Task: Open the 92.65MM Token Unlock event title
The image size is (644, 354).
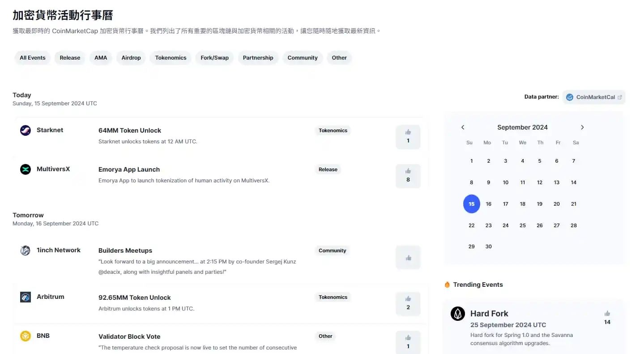Action: pyautogui.click(x=135, y=298)
